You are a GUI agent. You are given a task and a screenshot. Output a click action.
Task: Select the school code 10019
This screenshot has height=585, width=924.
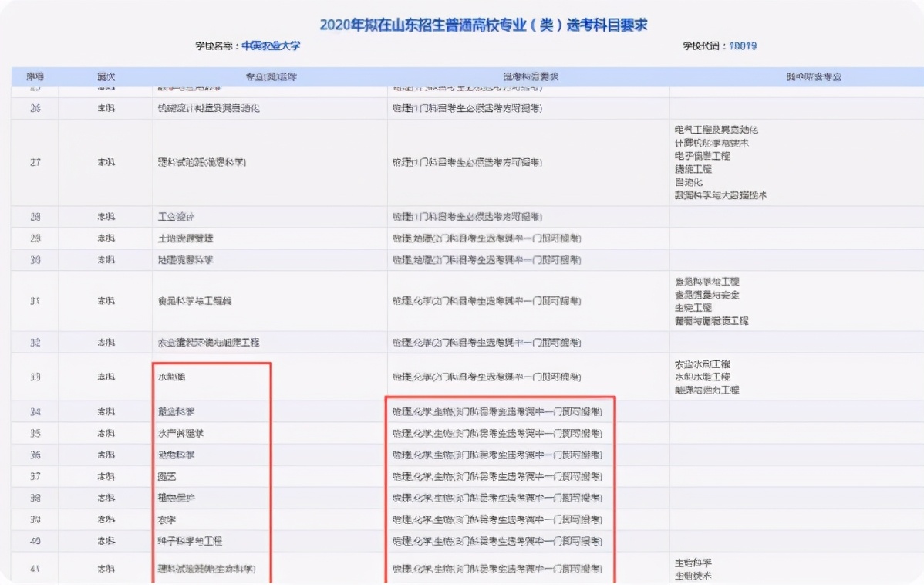pos(743,46)
